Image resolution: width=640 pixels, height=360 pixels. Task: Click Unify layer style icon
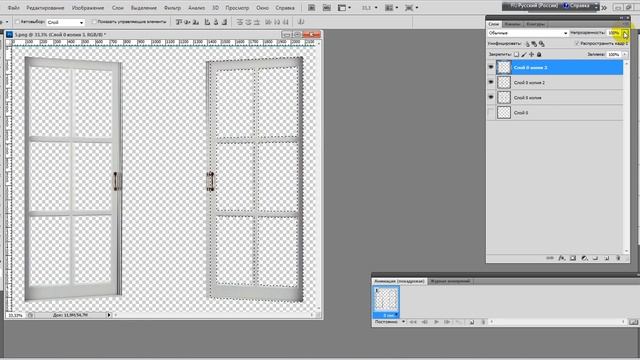(542, 44)
